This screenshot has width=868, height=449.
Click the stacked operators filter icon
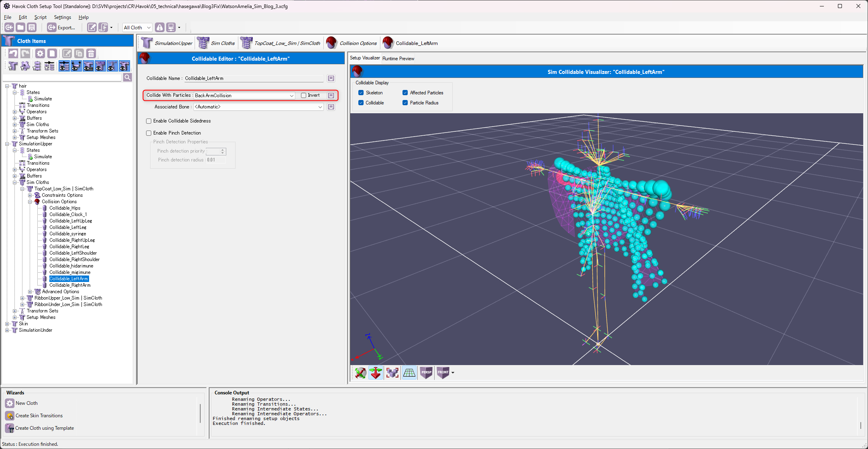click(x=37, y=66)
